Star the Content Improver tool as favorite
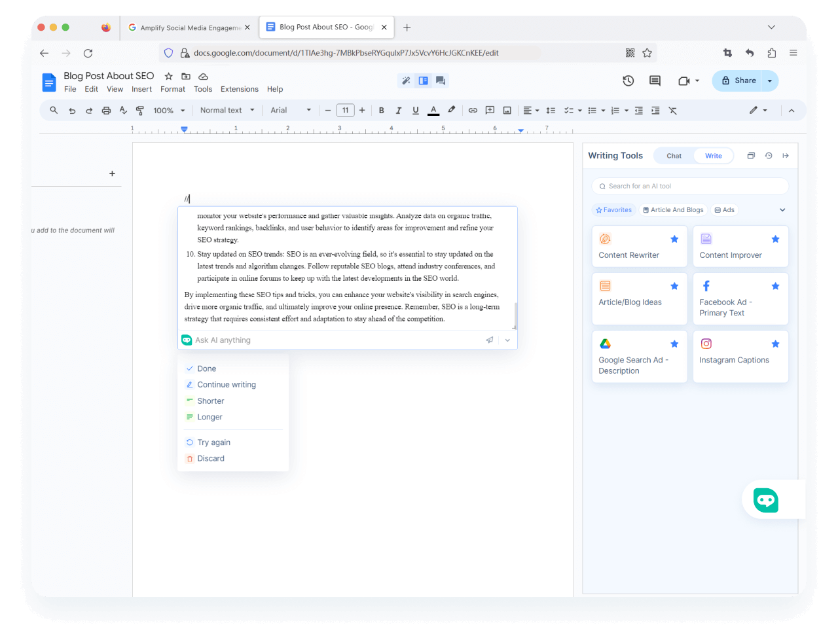The height and width of the screenshot is (644, 838). [775, 239]
